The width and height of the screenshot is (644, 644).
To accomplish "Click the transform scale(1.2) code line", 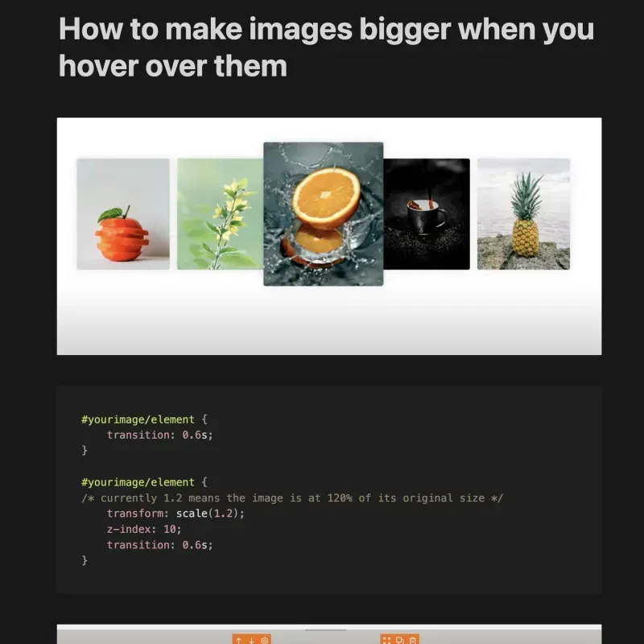I will (175, 514).
